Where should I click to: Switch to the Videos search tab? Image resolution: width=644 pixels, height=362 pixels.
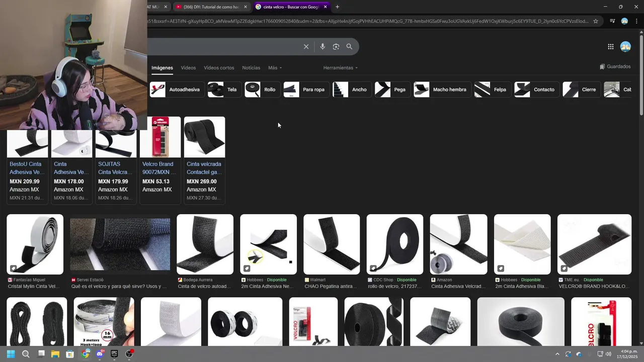[x=188, y=68]
